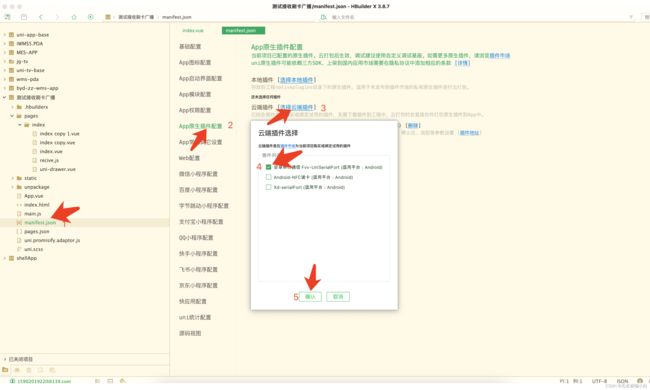Open Web配置 settings section

click(x=189, y=158)
